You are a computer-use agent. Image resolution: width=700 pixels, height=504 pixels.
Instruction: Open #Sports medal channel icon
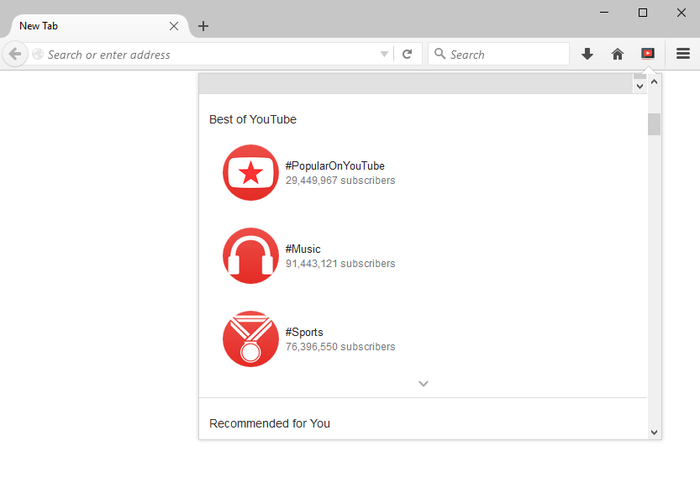pos(250,339)
